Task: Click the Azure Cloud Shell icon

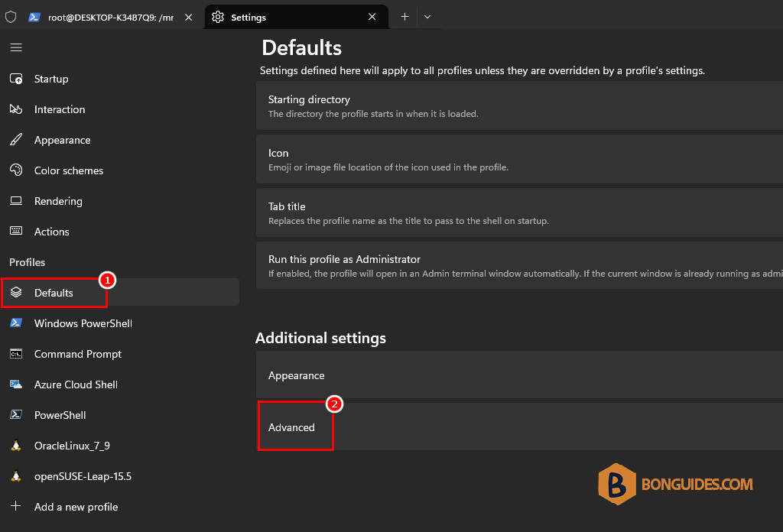Action: 16,384
